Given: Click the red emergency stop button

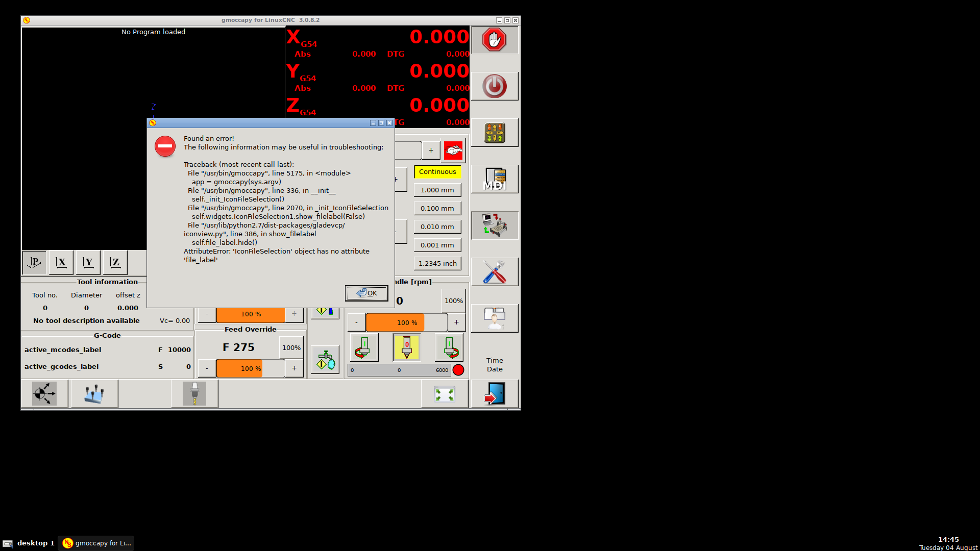Looking at the screenshot, I should click(x=494, y=40).
